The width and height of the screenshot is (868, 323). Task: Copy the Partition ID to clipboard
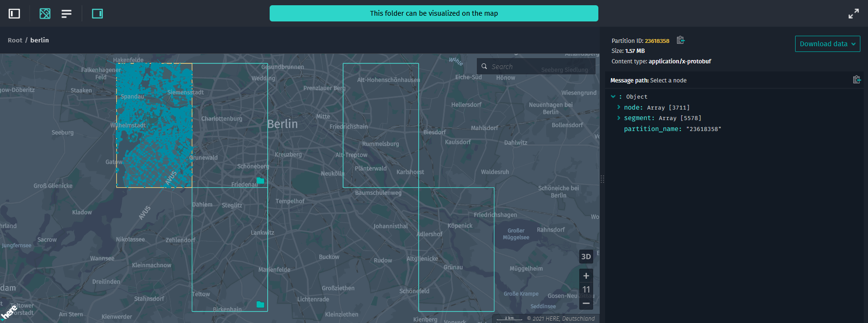(680, 40)
